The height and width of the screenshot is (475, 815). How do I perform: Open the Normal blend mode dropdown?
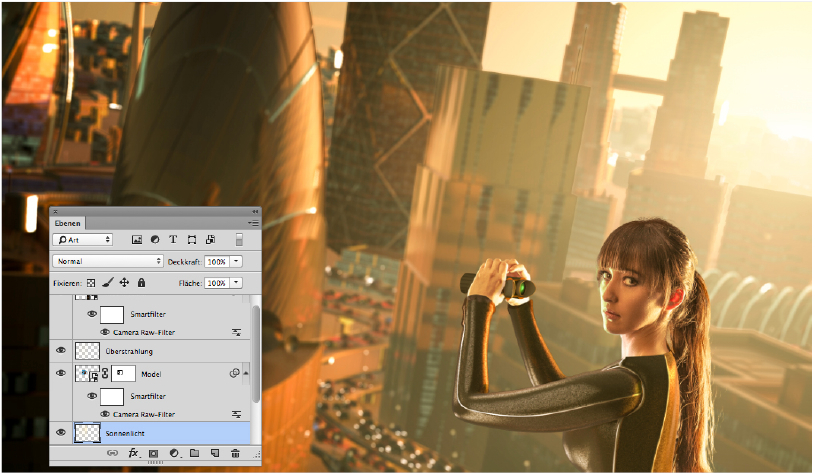pyautogui.click(x=108, y=261)
